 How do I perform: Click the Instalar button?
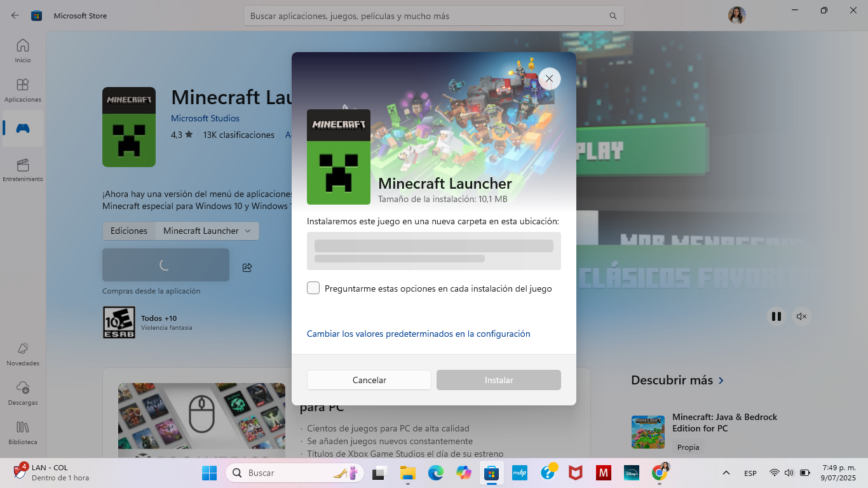point(499,380)
